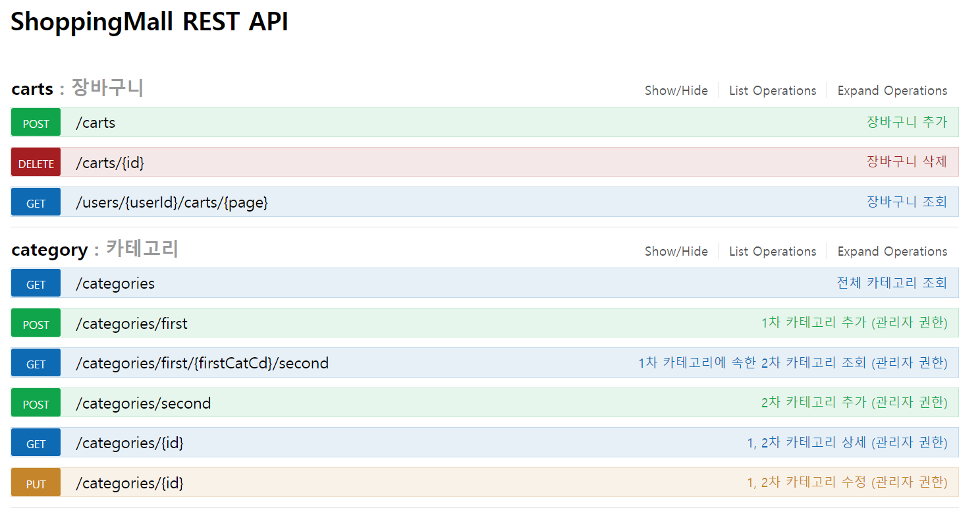
Task: Click the DELETE badge on /carts/{id}
Action: pyautogui.click(x=35, y=161)
